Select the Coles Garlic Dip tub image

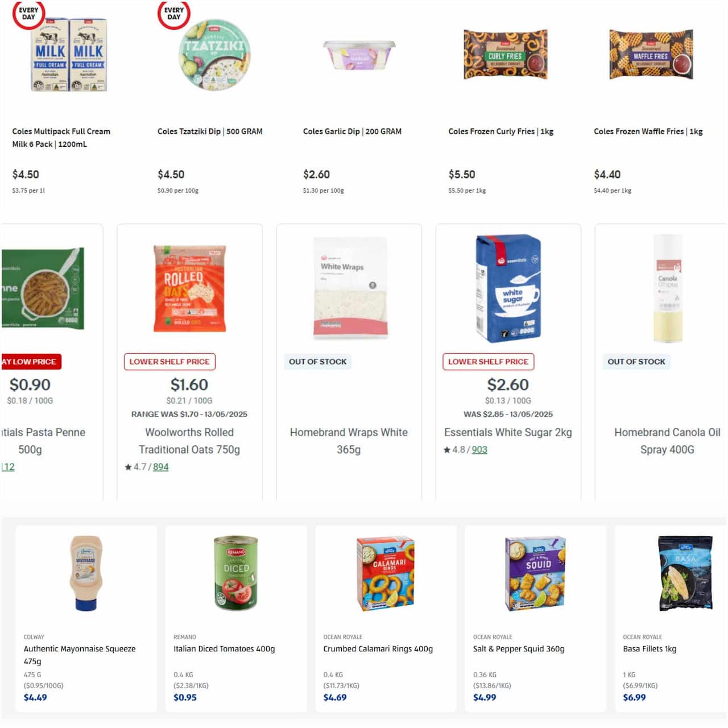pyautogui.click(x=359, y=55)
